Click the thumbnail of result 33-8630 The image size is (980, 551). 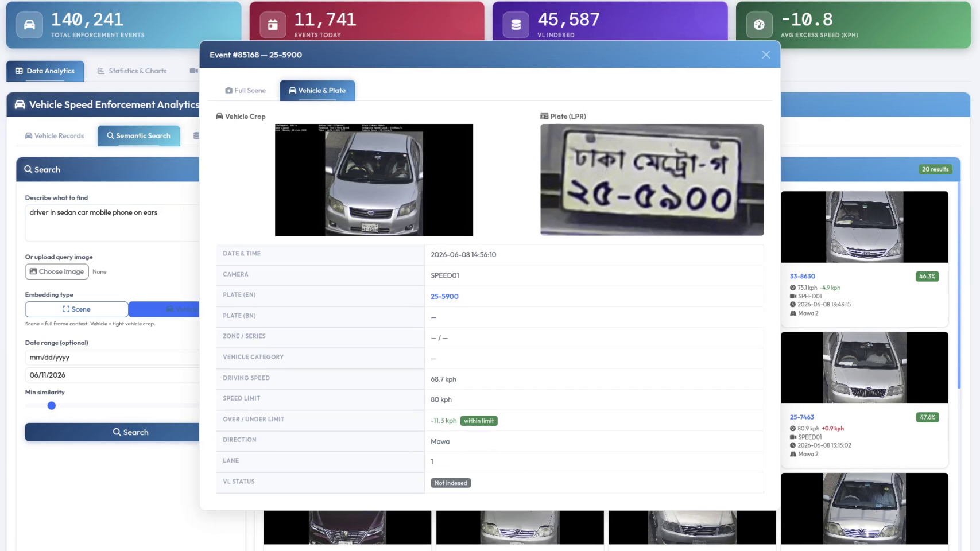coord(864,227)
